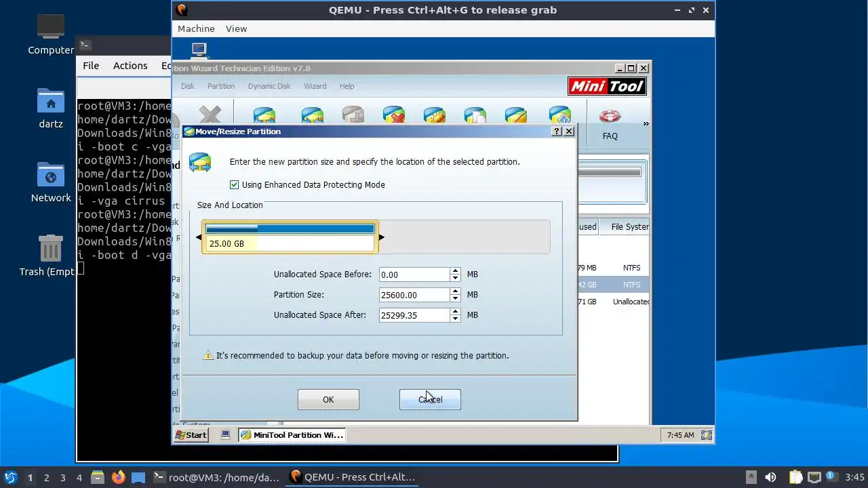Open the Partition menu in MiniTool
Image resolution: width=868 pixels, height=488 pixels.
(x=221, y=86)
